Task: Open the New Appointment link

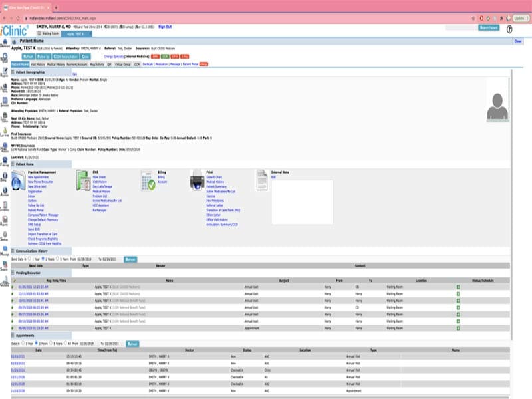Action: point(38,177)
